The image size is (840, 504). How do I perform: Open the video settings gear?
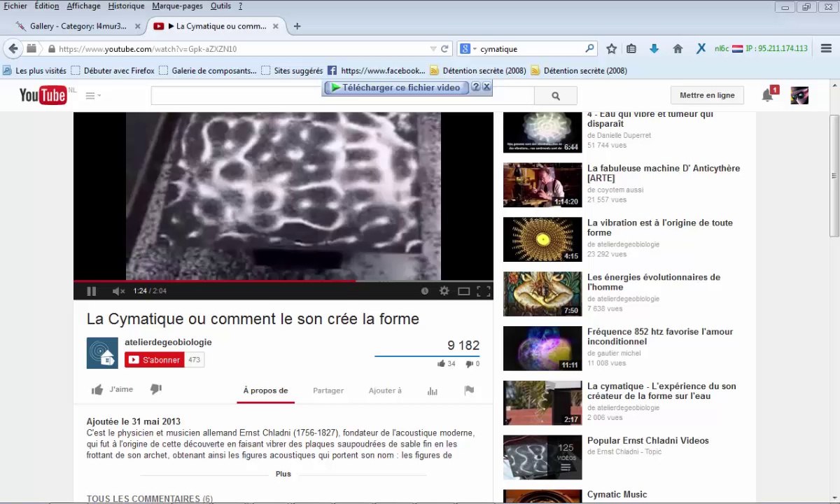tap(444, 291)
